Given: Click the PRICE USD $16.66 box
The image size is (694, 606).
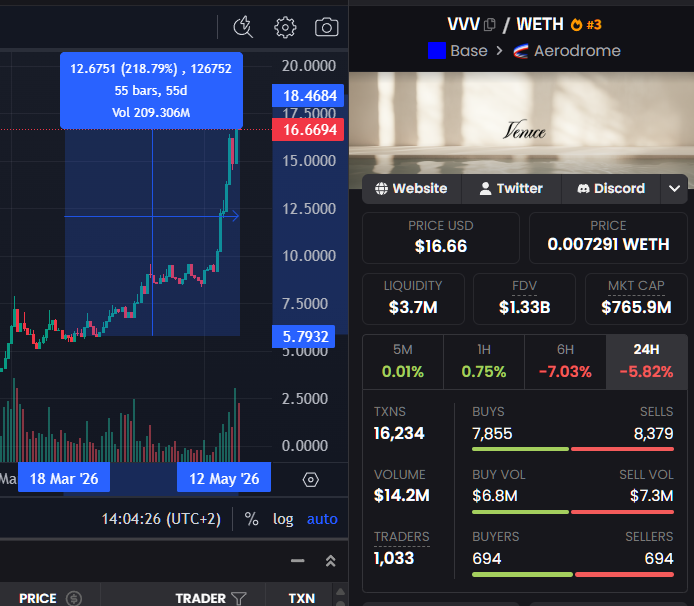Looking at the screenshot, I should 441,238.
